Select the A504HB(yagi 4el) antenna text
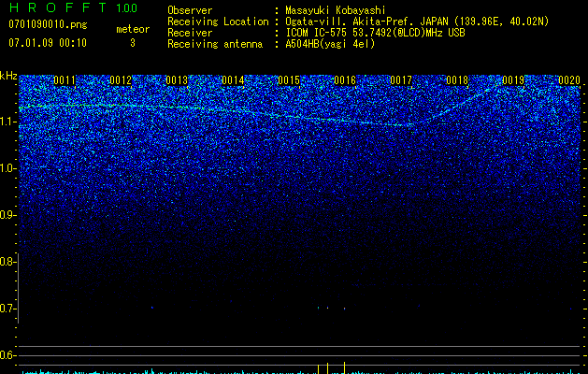 (330, 44)
